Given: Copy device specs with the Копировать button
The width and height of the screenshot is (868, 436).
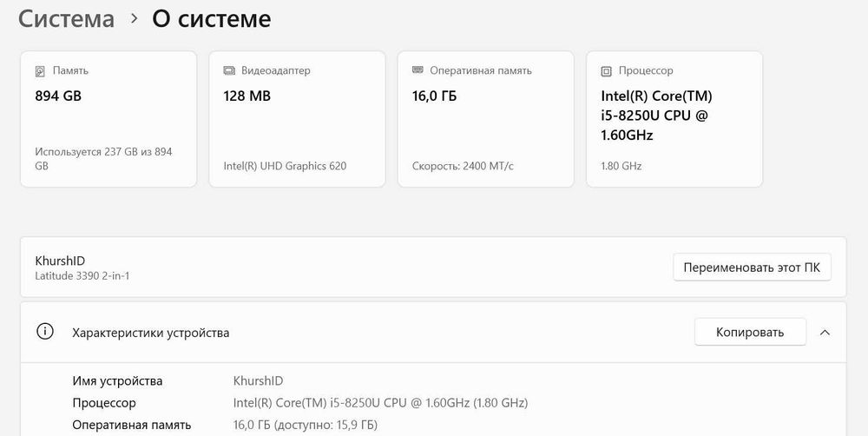Looking at the screenshot, I should pos(749,332).
